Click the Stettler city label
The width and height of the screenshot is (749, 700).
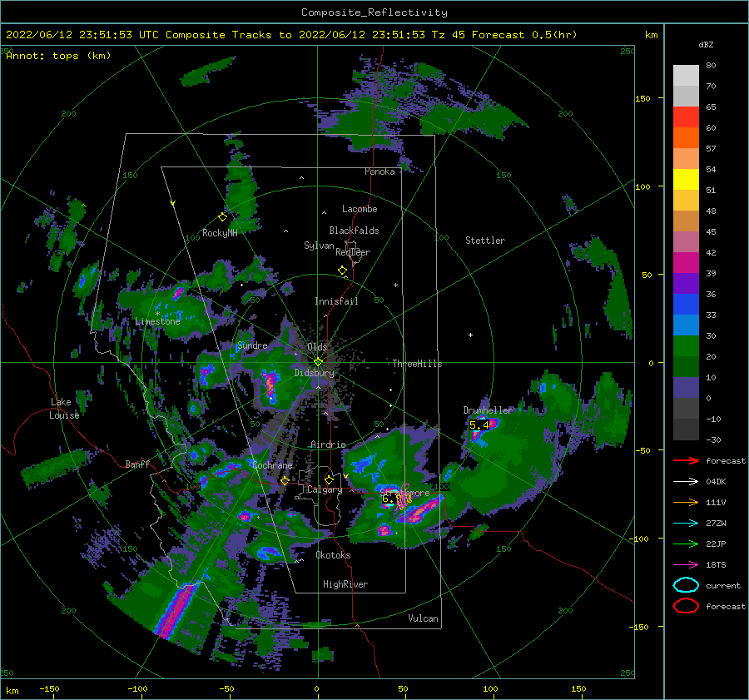[485, 241]
